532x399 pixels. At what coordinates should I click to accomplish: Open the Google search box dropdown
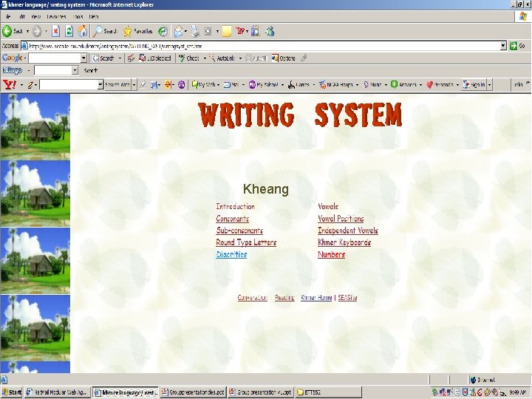(x=83, y=58)
